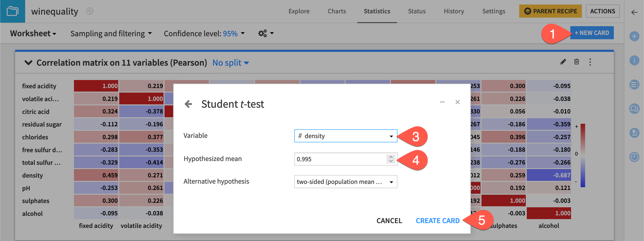The height and width of the screenshot is (241, 644).
Task: Minimize the Student t-test dialog
Action: pos(442,102)
